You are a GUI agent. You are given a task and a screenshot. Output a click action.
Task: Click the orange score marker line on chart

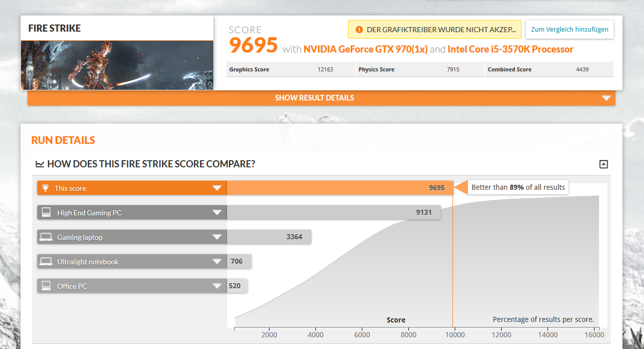[453, 260]
